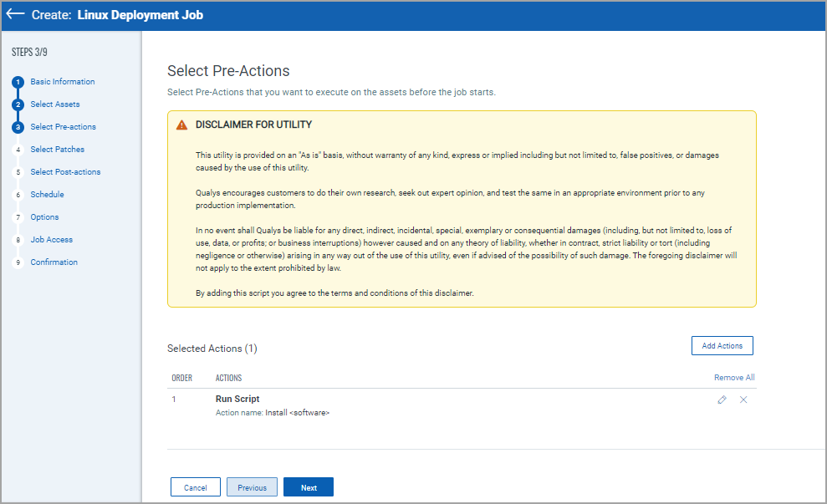
Task: Select the Run Script action row
Action: (x=237, y=399)
